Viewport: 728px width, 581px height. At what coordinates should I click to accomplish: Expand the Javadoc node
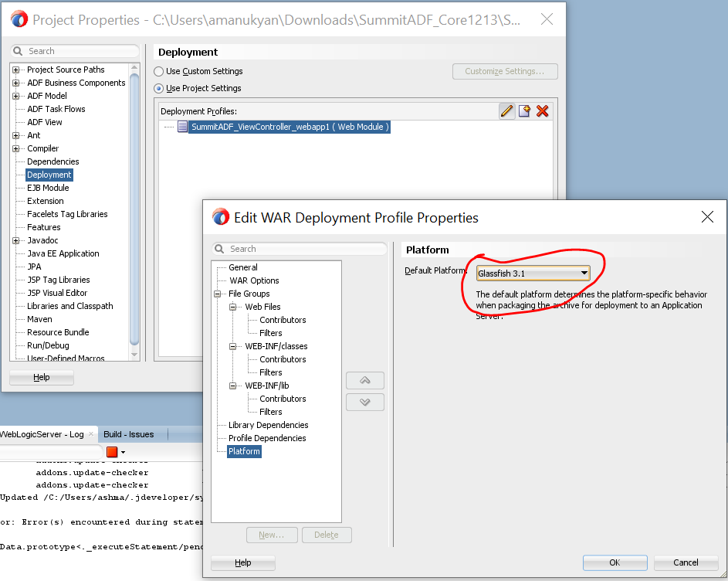pos(15,240)
